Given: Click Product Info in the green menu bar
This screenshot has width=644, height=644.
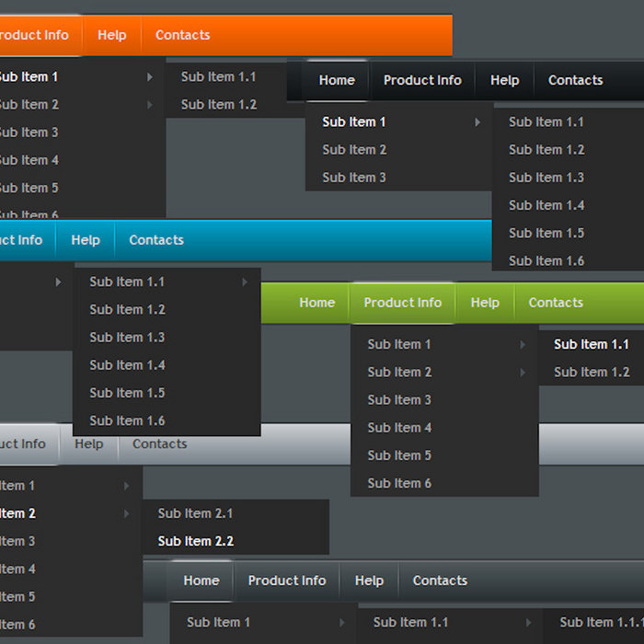Looking at the screenshot, I should coord(402,303).
